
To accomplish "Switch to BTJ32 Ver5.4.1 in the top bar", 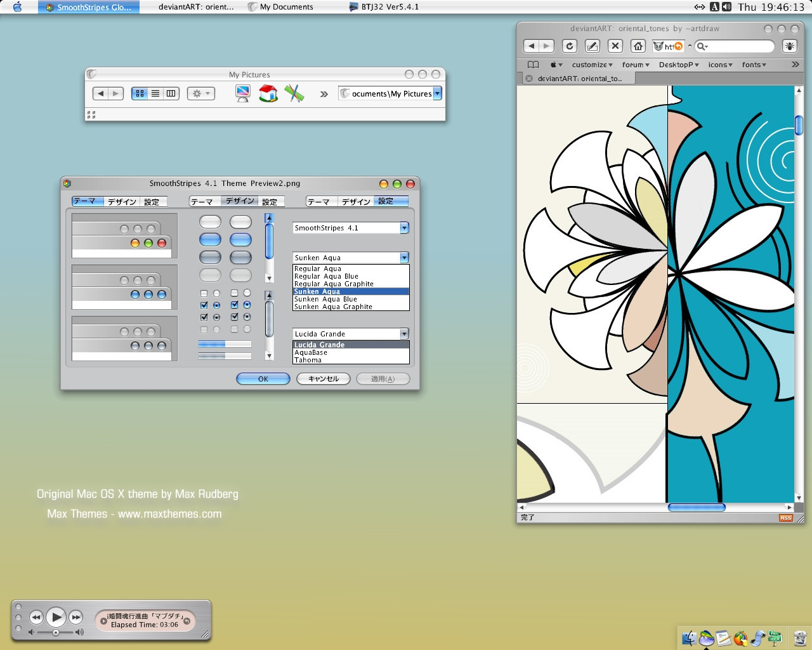I will [384, 7].
